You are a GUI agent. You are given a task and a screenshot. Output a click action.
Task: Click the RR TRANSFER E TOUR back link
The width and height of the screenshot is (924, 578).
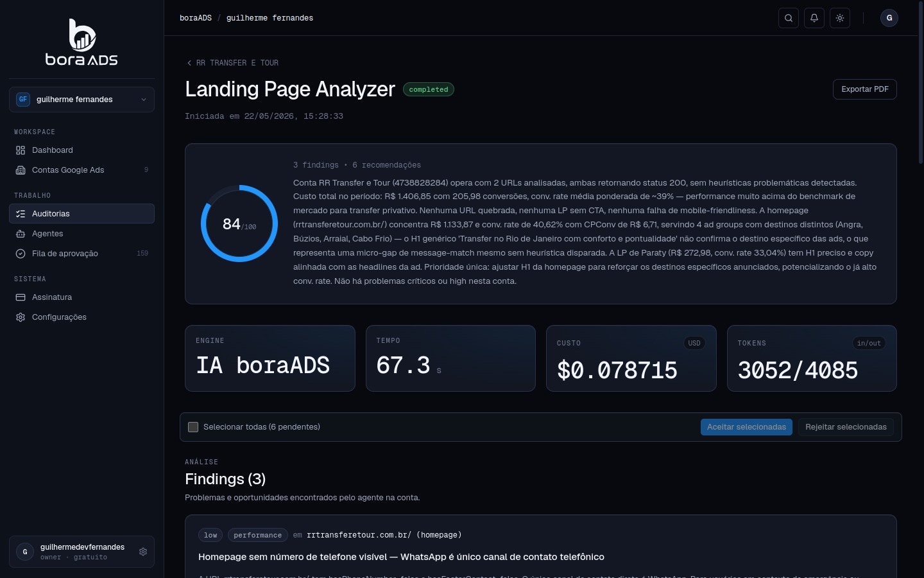tap(232, 63)
